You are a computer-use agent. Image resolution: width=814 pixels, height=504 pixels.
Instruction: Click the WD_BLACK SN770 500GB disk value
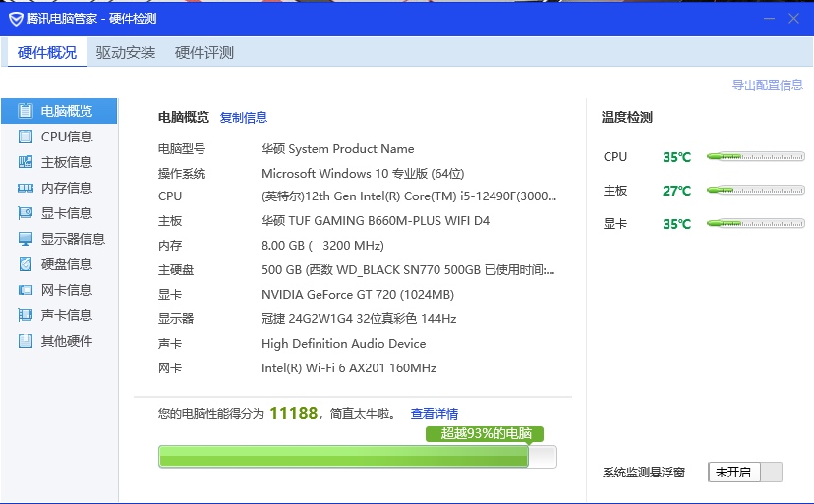point(408,270)
